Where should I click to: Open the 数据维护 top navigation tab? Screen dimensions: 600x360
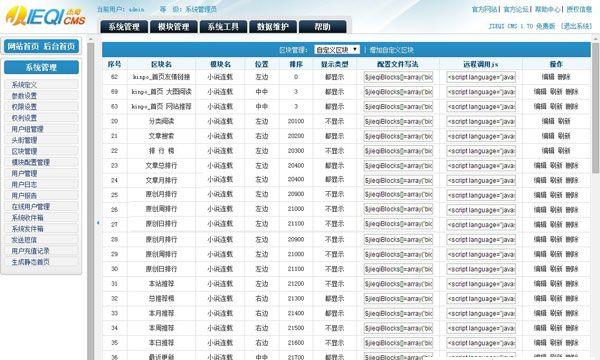click(x=273, y=27)
